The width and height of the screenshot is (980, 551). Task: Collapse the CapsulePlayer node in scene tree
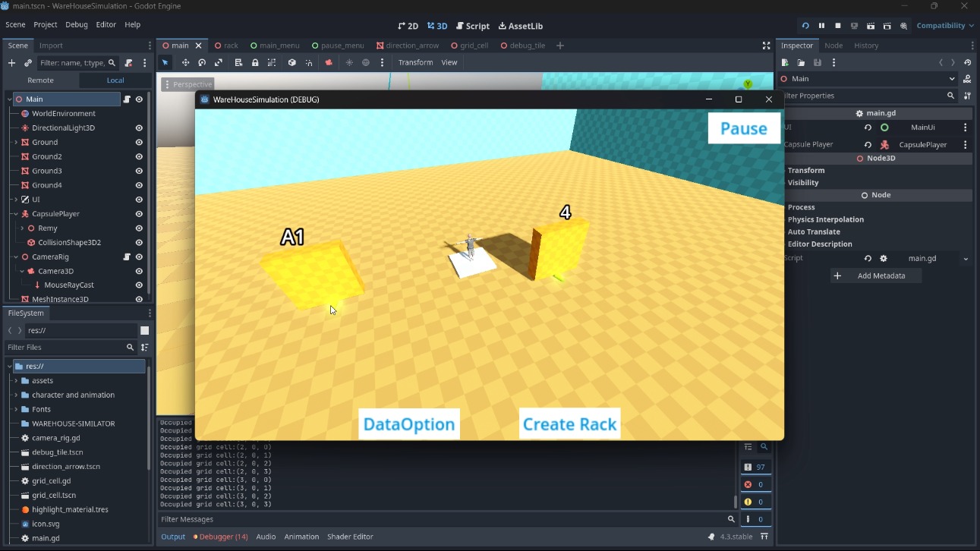[15, 214]
